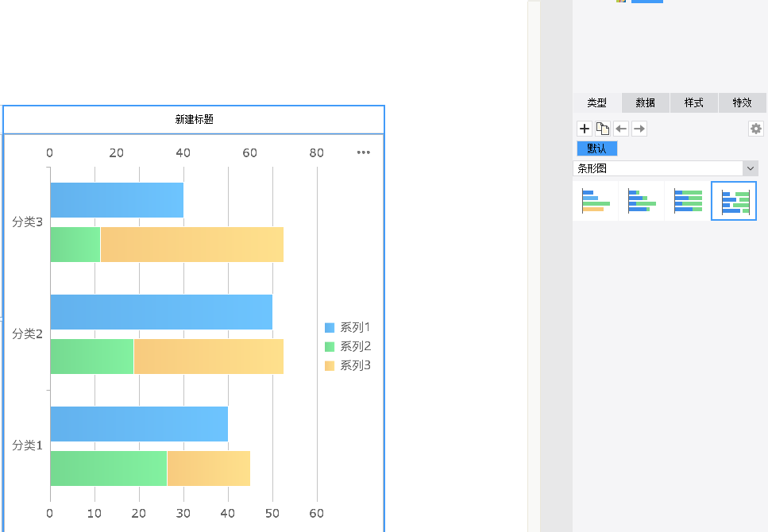This screenshot has height=532, width=768.
Task: Click the orange 系列3 bar in 分类2
Action: [x=209, y=357]
